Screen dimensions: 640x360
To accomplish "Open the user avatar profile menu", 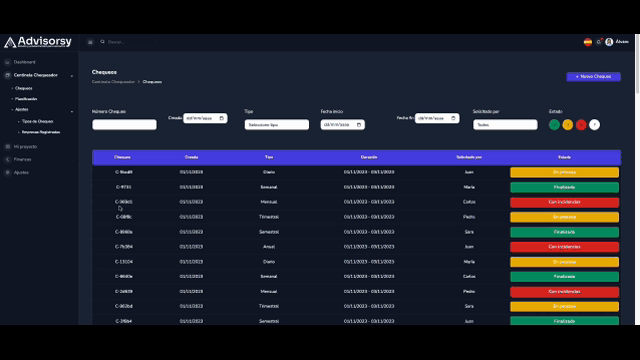I will (609, 42).
